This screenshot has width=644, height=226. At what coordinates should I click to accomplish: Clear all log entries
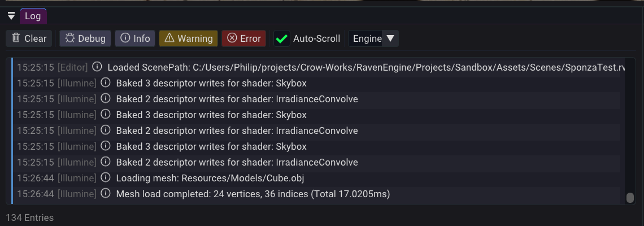(x=29, y=38)
